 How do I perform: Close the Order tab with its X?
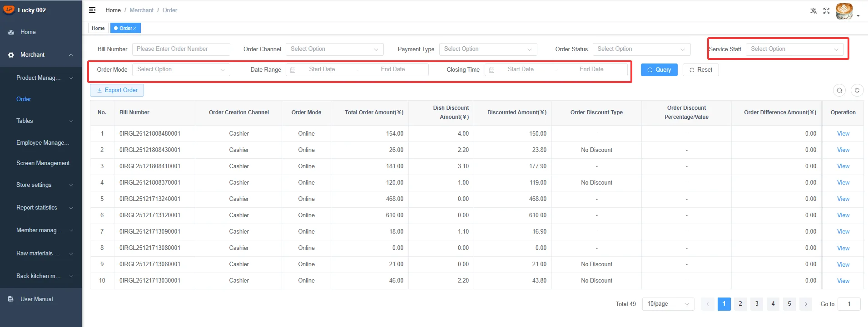pyautogui.click(x=134, y=28)
